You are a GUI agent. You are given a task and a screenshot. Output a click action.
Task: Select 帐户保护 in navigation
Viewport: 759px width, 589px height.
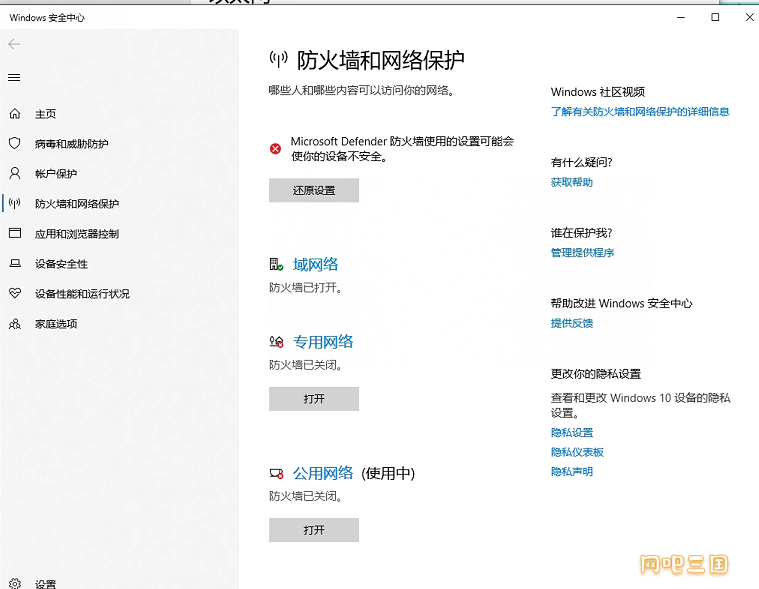coord(56,174)
